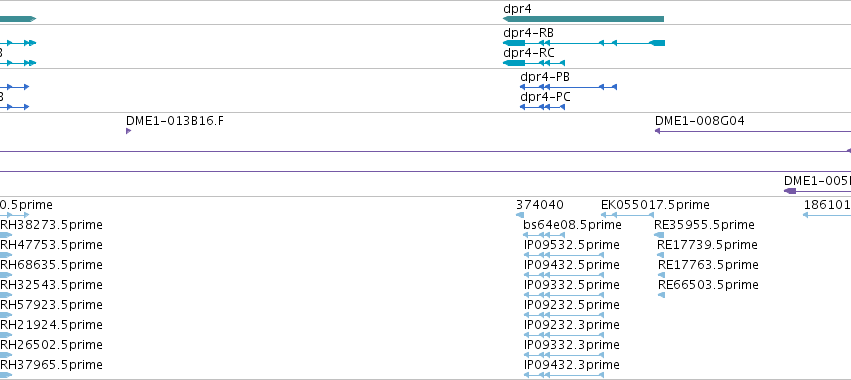Select the dpr4-RC transcript feature
This screenshot has width=851, height=380.
(534, 63)
